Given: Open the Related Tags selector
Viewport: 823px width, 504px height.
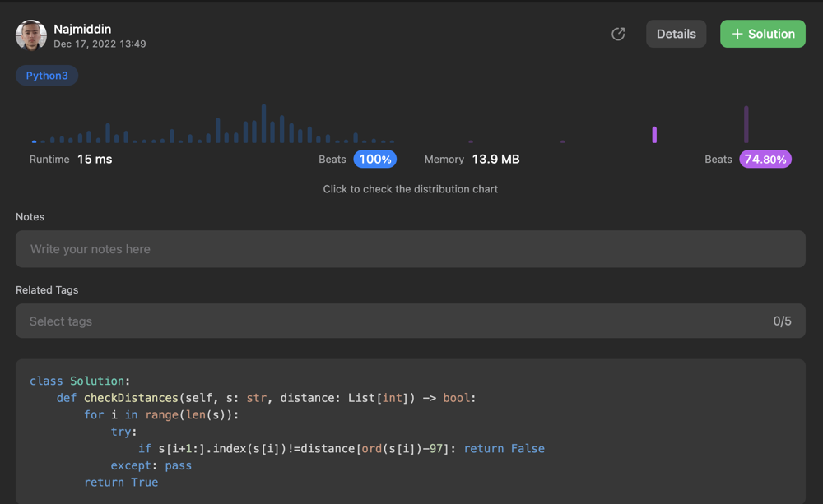Looking at the screenshot, I should click(410, 321).
